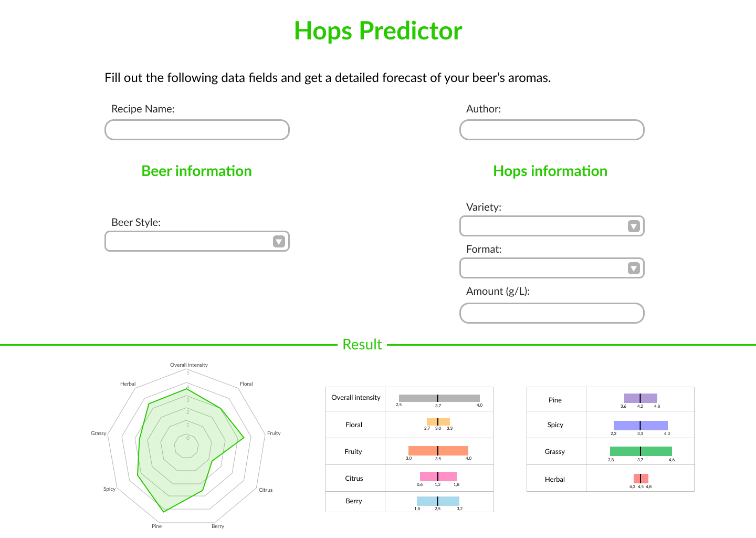This screenshot has width=756, height=538.
Task: Click the red Herbal range bar
Action: [641, 479]
